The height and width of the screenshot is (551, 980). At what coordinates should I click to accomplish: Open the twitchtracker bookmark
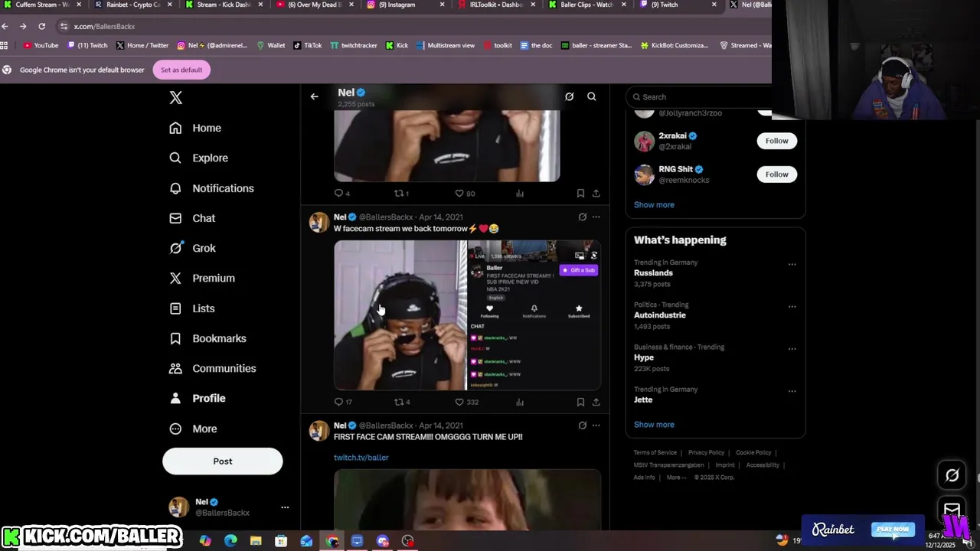point(354,45)
